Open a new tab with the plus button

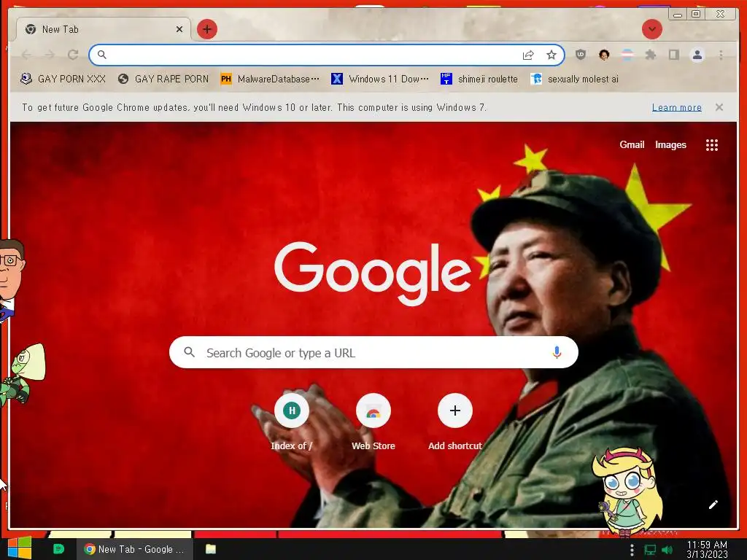(x=206, y=29)
